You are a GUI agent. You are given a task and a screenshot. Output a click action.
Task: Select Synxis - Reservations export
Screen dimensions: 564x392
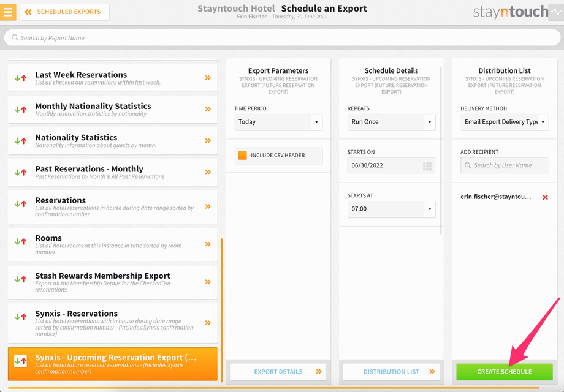coord(113,323)
